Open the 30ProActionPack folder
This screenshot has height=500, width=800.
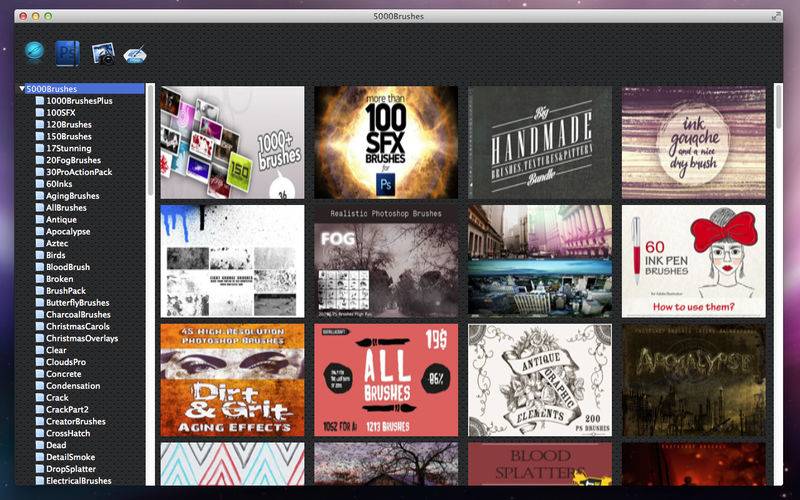pyautogui.click(x=74, y=172)
